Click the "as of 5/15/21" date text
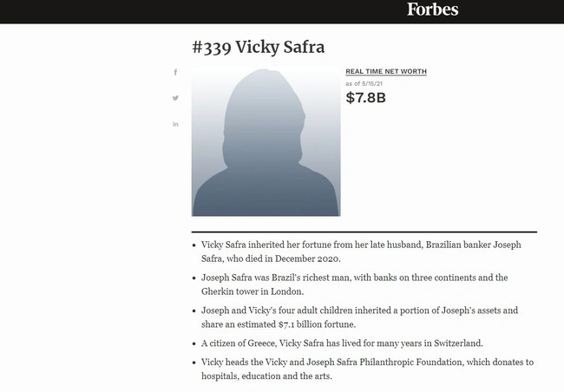The height and width of the screenshot is (392, 564). point(365,82)
